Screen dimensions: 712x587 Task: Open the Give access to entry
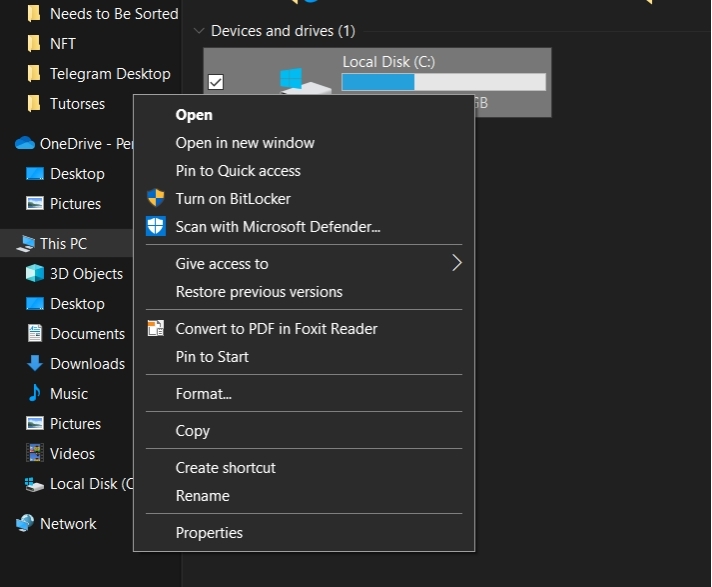click(x=304, y=263)
